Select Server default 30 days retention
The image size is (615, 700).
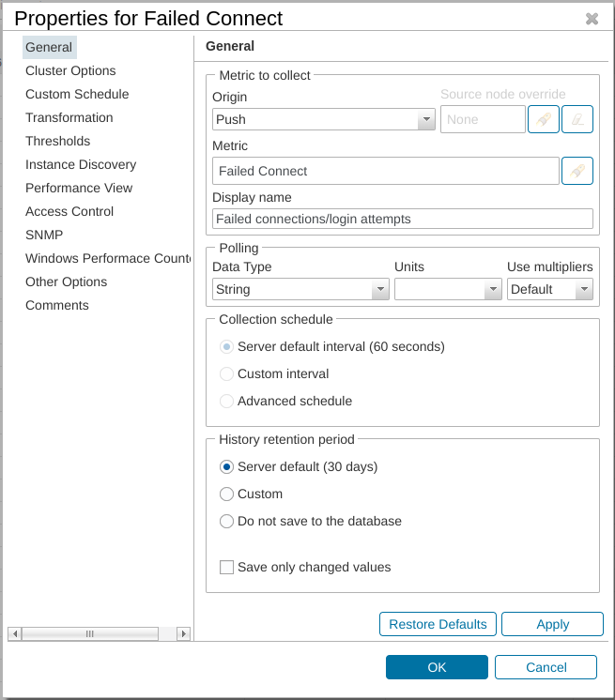pos(226,466)
